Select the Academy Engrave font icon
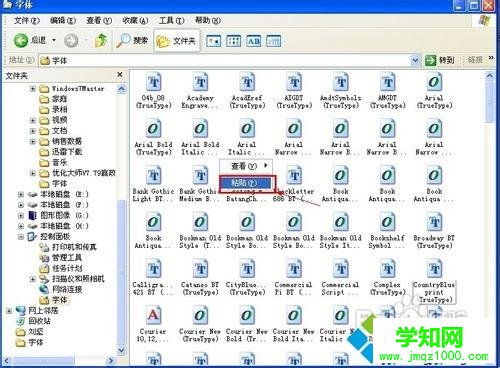This screenshot has width=500, height=368. pyautogui.click(x=200, y=82)
